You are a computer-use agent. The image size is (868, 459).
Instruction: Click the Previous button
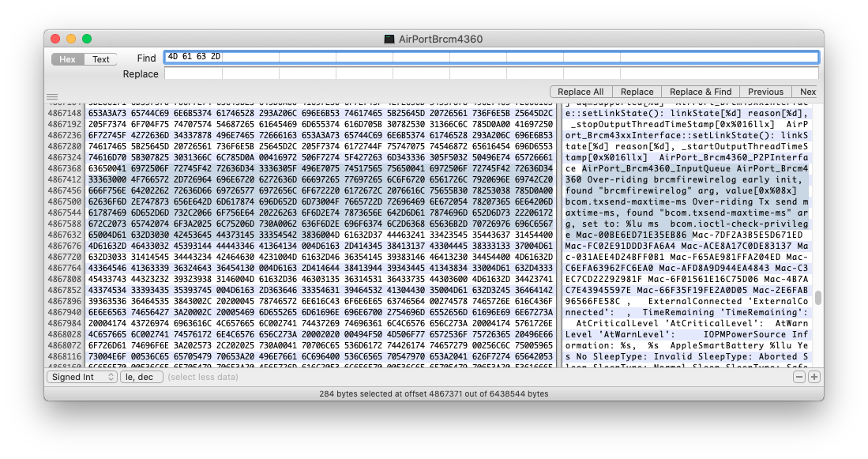pyautogui.click(x=765, y=92)
